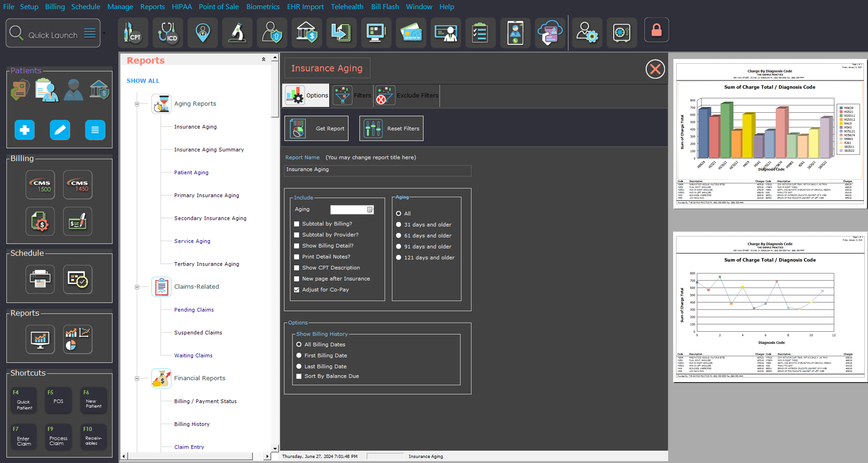Click the credit card payment toolbar icon
The height and width of the screenshot is (463, 868).
411,33
